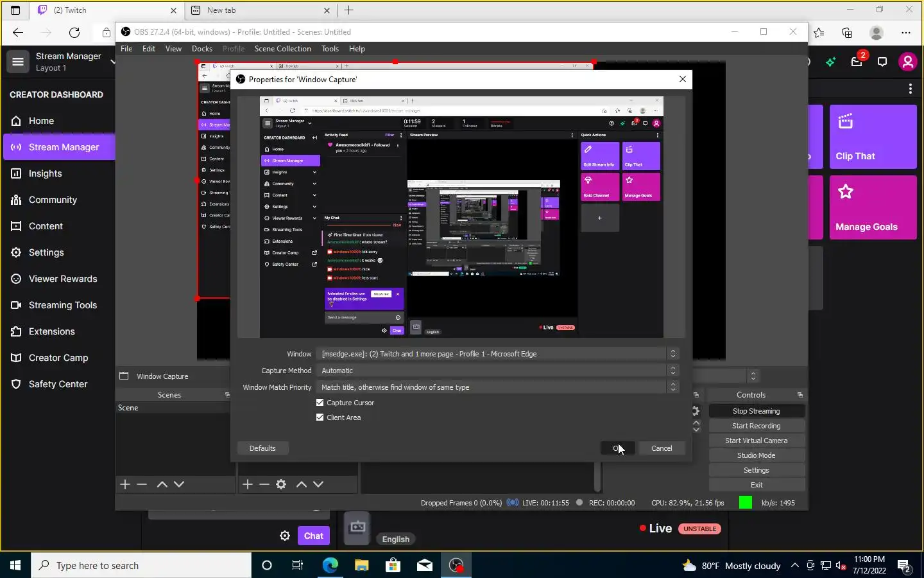924x578 pixels.
Task: Open File Explorer from taskbar
Action: pyautogui.click(x=362, y=565)
